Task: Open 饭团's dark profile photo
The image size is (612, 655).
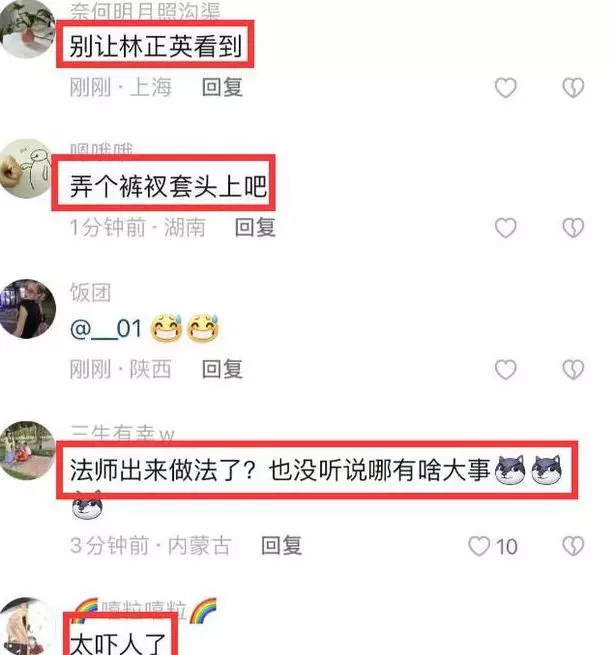Action: (28, 309)
